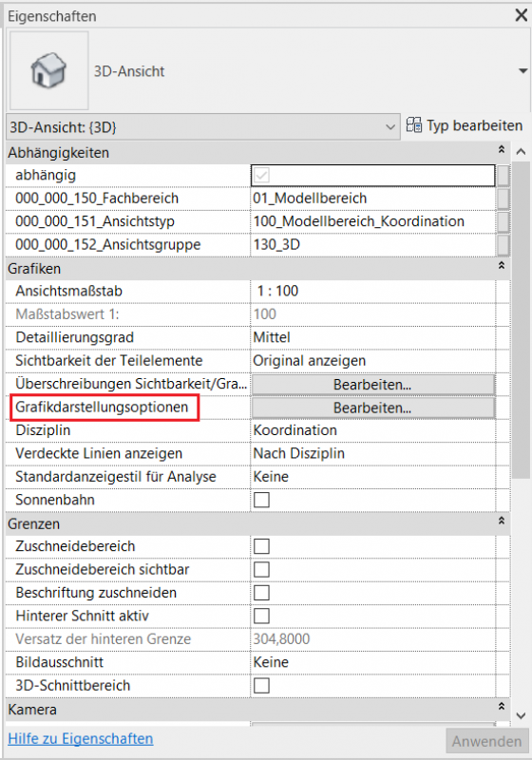Toggle the Hinterer Schnitt aktiv checkbox
This screenshot has height=760, width=532.
tap(261, 616)
